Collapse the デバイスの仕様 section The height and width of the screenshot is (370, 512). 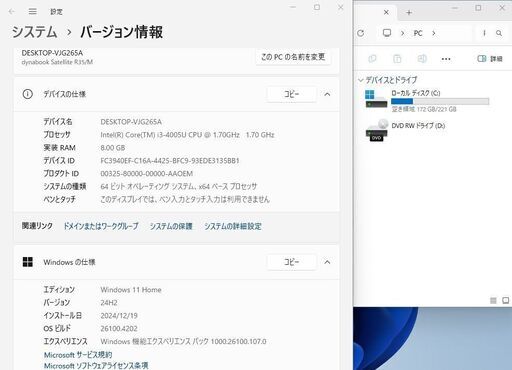(327, 95)
